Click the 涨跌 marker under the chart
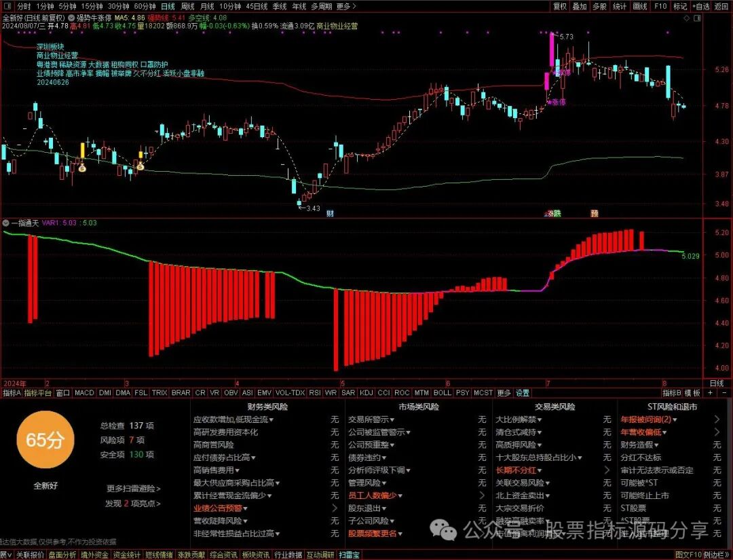 click(x=553, y=214)
